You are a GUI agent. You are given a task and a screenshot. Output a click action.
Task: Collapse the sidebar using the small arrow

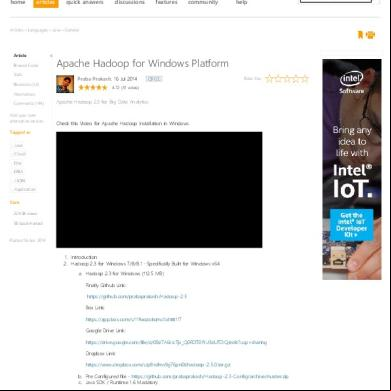click(x=51, y=56)
